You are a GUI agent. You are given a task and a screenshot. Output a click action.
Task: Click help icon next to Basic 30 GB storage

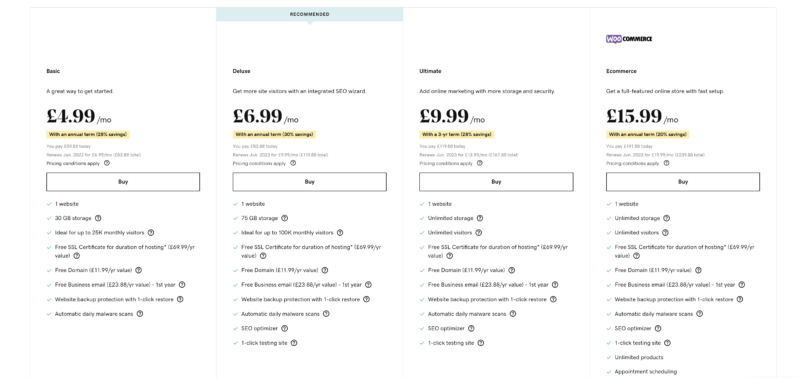pyautogui.click(x=98, y=218)
